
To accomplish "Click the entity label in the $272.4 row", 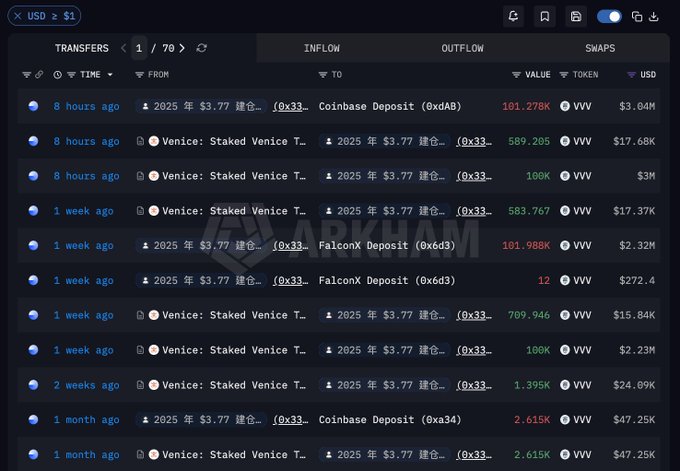I will (201, 281).
